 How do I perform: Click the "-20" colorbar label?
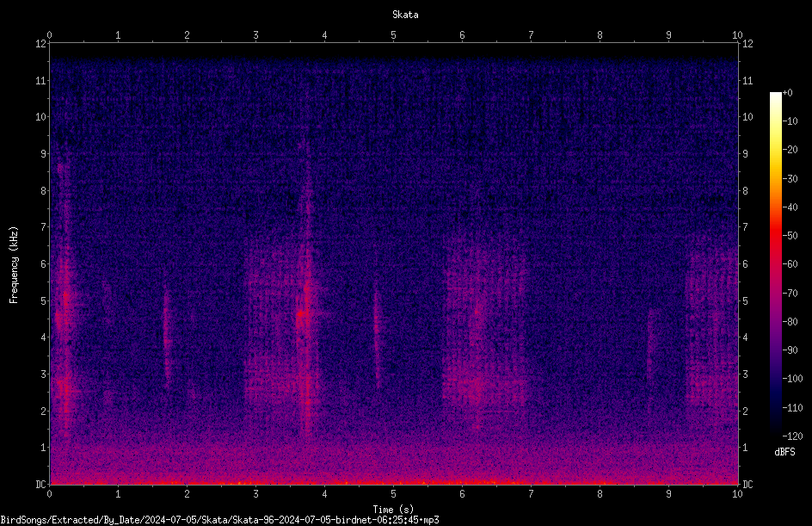(790, 150)
